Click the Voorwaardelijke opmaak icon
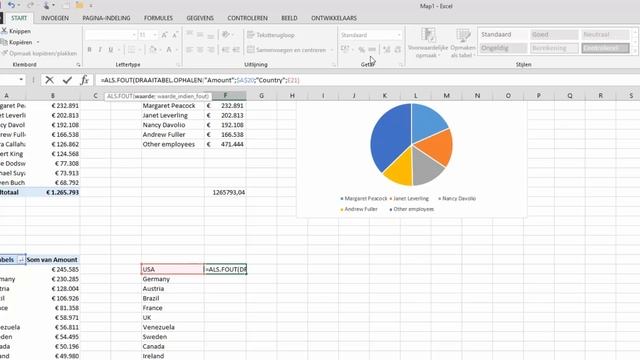Viewport: 640px width, 360px height. click(428, 43)
